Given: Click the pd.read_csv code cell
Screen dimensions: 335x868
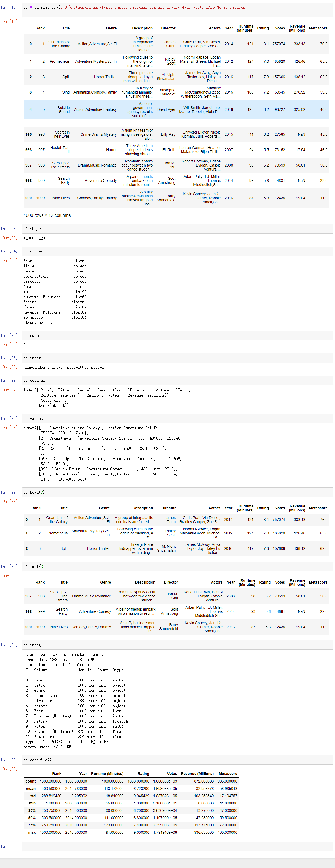Looking at the screenshot, I should click(177, 10).
